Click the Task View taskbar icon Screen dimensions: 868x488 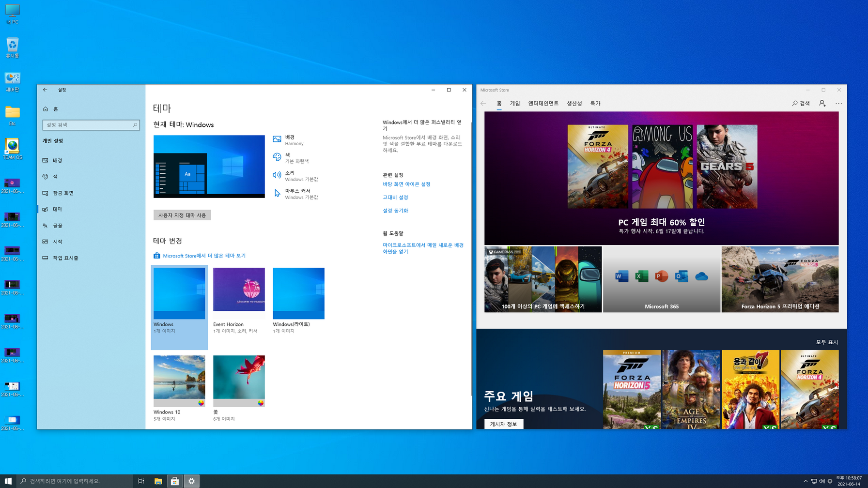141,481
